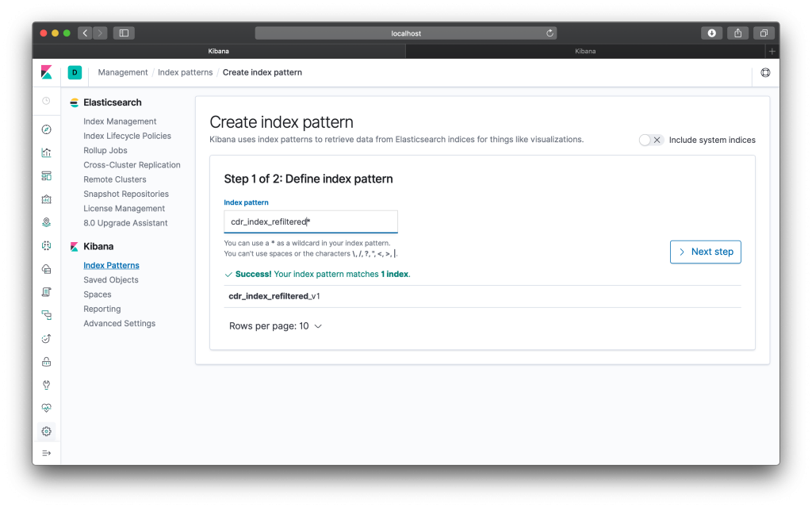Image resolution: width=812 pixels, height=508 pixels.
Task: Open Cross-Cluster Replication link
Action: click(x=132, y=165)
